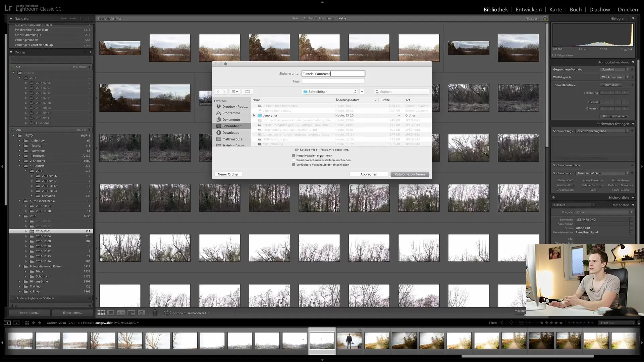Image resolution: width=644 pixels, height=362 pixels.
Task: Filter by red color label
Action: click(x=570, y=323)
